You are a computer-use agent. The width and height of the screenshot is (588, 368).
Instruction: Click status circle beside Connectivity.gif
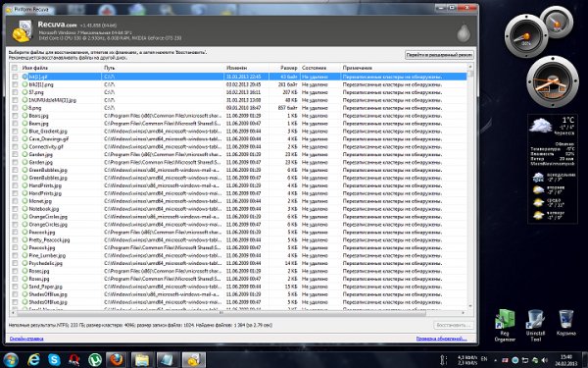click(x=24, y=146)
